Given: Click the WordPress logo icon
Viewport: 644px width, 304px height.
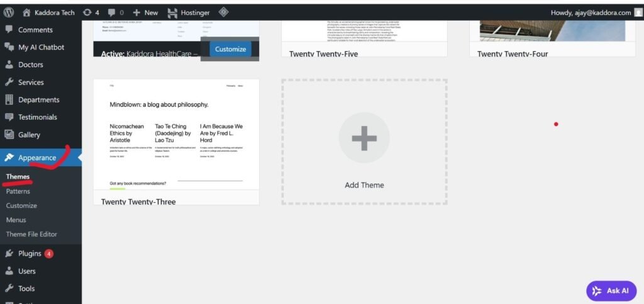Looking at the screenshot, I should 9,12.
